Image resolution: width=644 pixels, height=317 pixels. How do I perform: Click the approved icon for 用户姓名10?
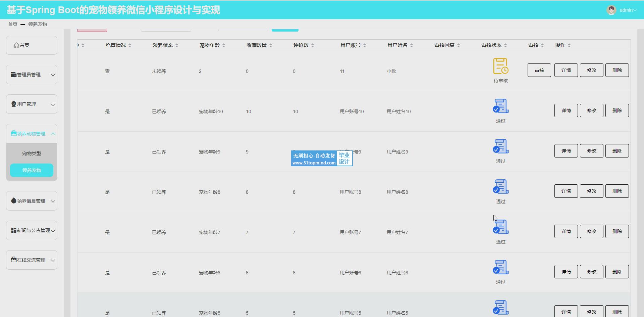click(500, 106)
